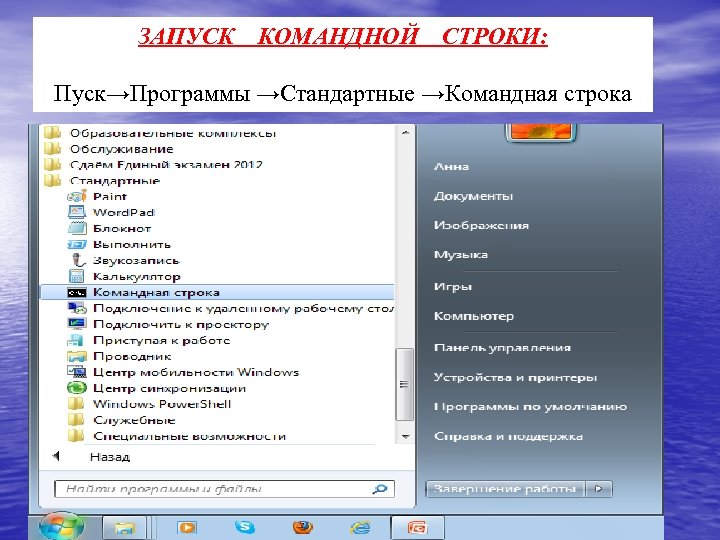Click the Специальные возможности label text

[190, 436]
